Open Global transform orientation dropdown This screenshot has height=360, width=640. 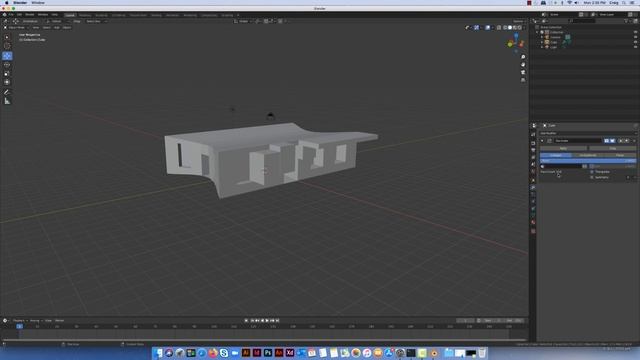[243, 21]
